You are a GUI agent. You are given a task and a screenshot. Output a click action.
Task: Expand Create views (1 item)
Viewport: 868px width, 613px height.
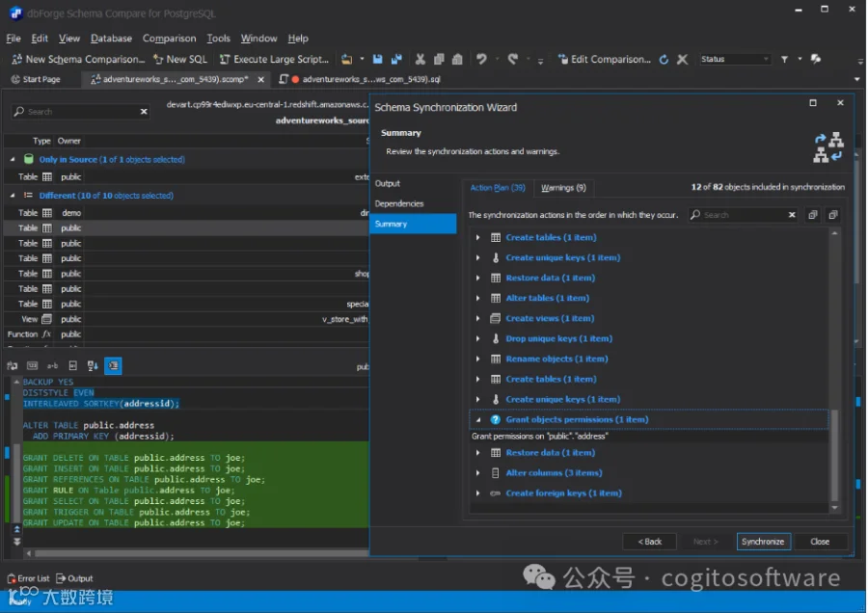click(x=478, y=319)
